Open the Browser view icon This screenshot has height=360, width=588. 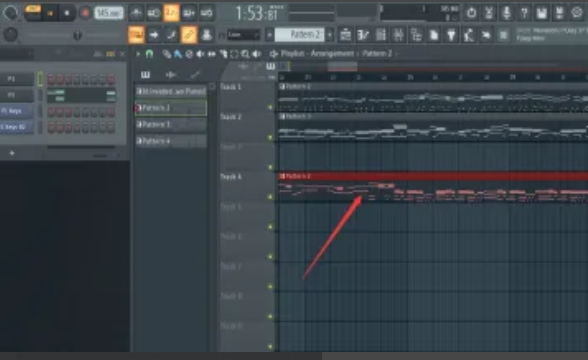click(416, 35)
